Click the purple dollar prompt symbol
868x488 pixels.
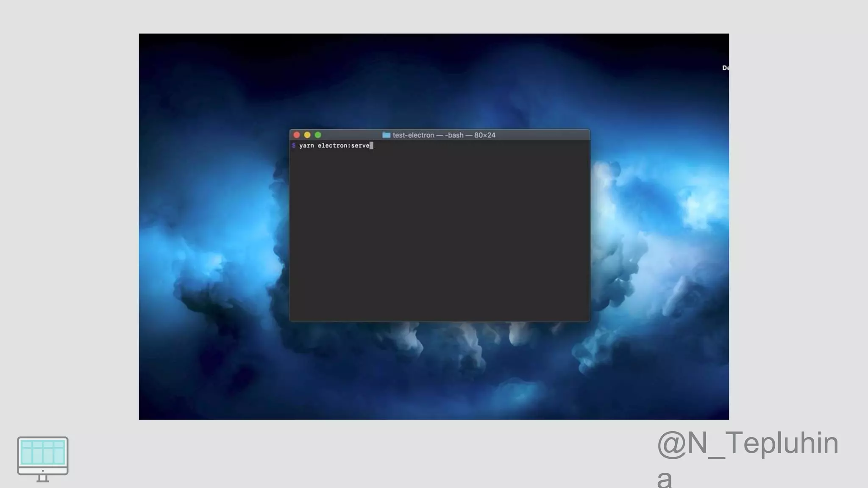click(x=294, y=146)
